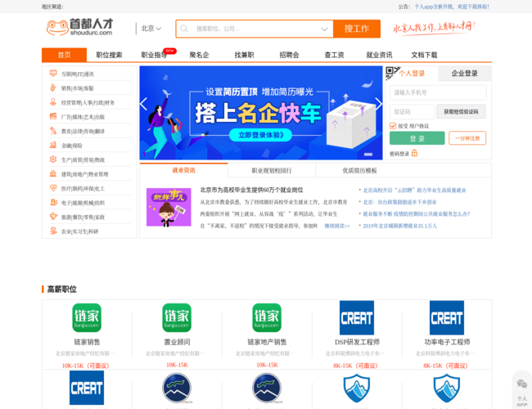Click the 新鲜事儿 news thumbnail
Screen dimensions: 532x409
169,207
